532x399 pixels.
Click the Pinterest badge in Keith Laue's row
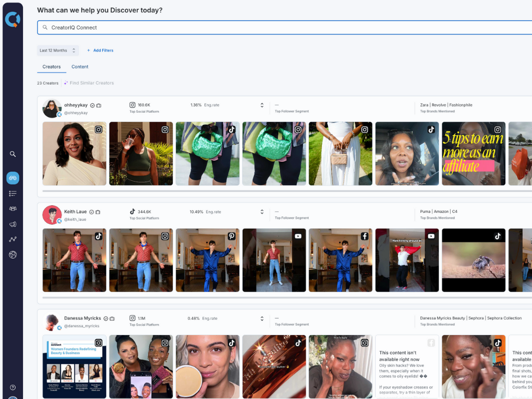point(232,236)
